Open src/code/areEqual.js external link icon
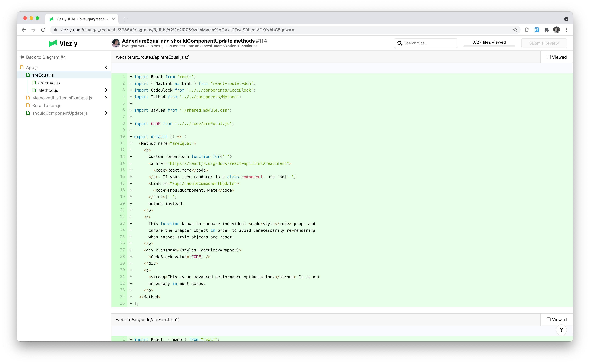Viewport: 590px width, 364px height. coord(177,319)
